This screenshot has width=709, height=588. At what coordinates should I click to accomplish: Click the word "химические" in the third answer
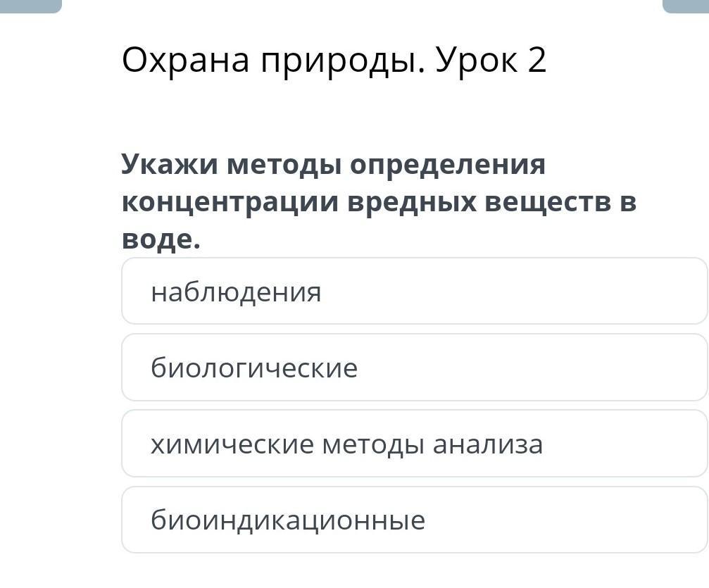point(232,444)
